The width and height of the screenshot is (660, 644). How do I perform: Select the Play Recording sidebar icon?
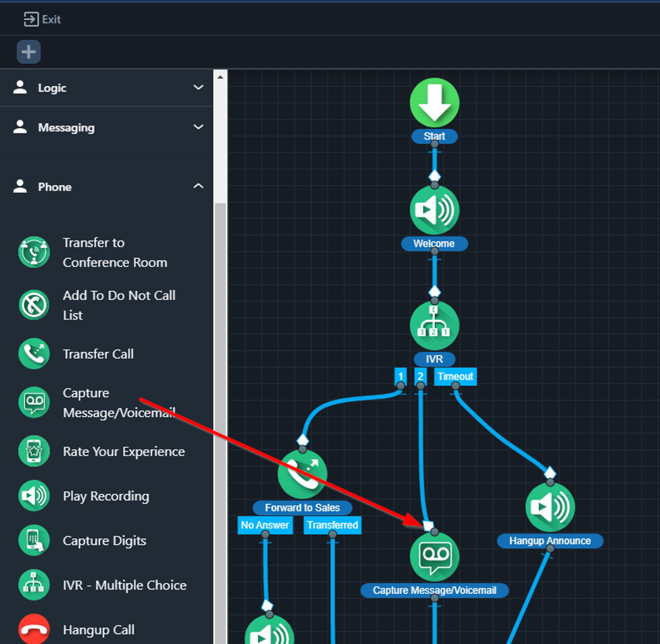[34, 496]
